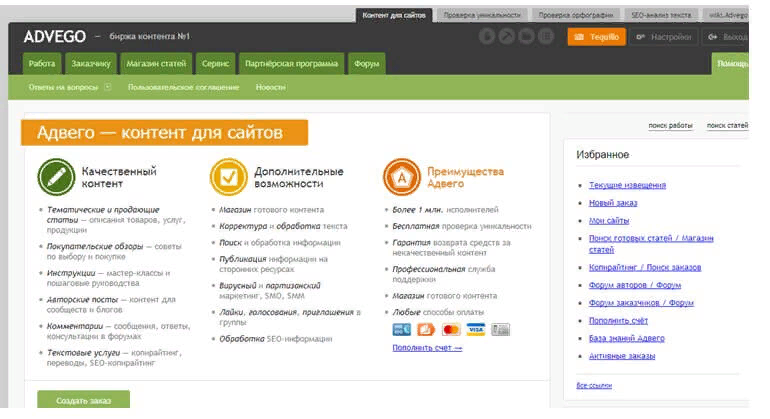Open Настройки in the header

click(664, 37)
